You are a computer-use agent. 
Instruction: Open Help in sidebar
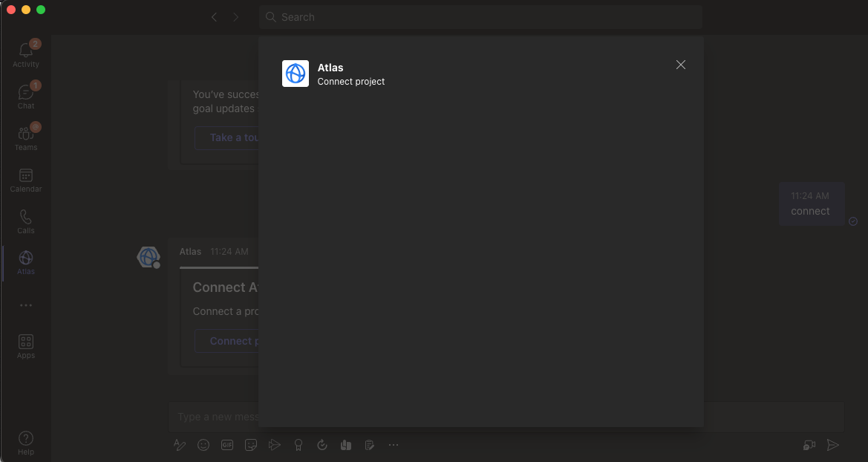click(x=25, y=443)
